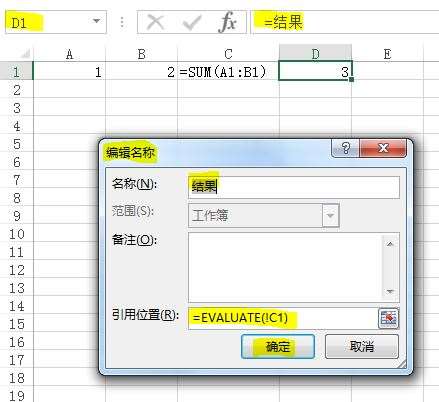Click the Insert Function fx icon
Screen dimensions: 439x402
(x=228, y=22)
